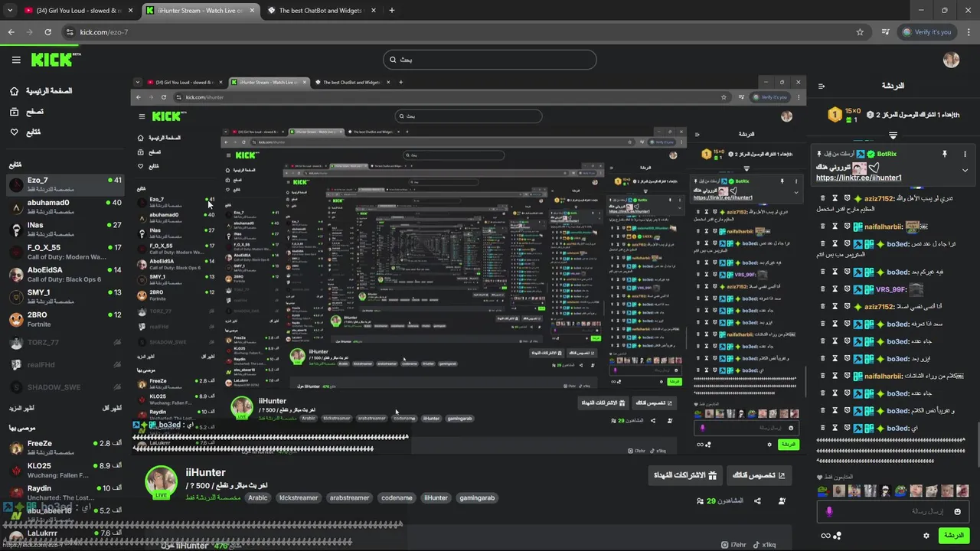
Task: Open the linktr.ee/iihunter1 link in the pinned message
Action: click(858, 178)
